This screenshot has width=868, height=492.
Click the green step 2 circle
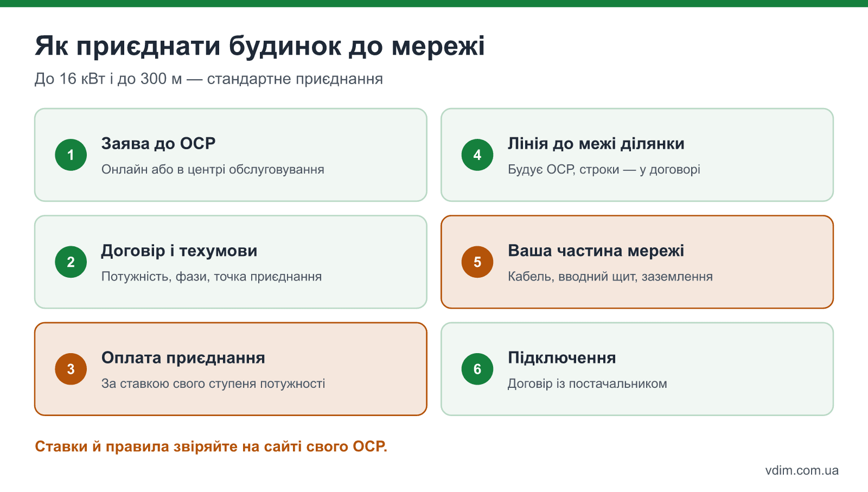coord(71,262)
